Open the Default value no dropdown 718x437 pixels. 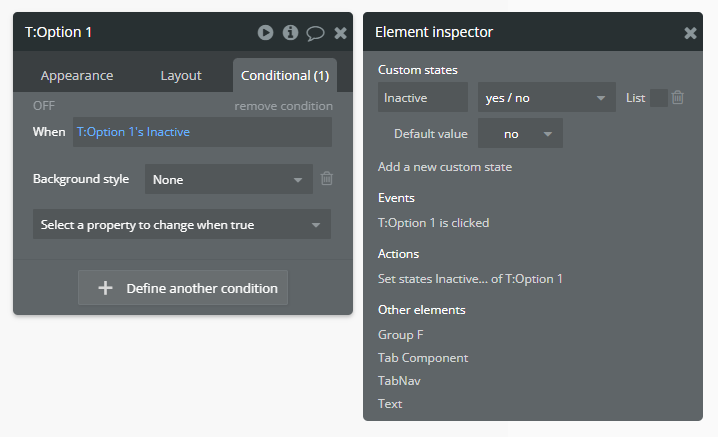520,134
